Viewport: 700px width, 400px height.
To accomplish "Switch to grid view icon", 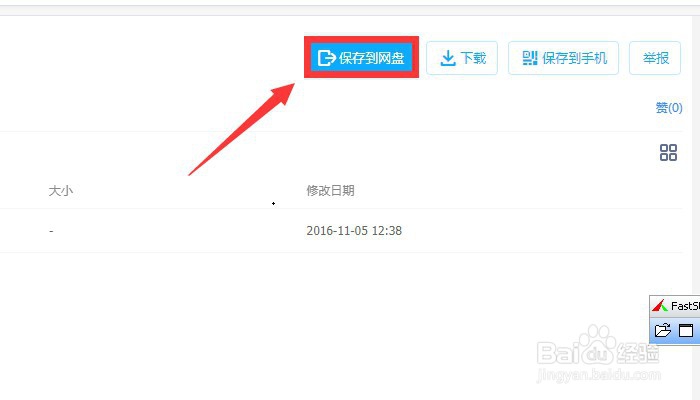I will pyautogui.click(x=668, y=153).
